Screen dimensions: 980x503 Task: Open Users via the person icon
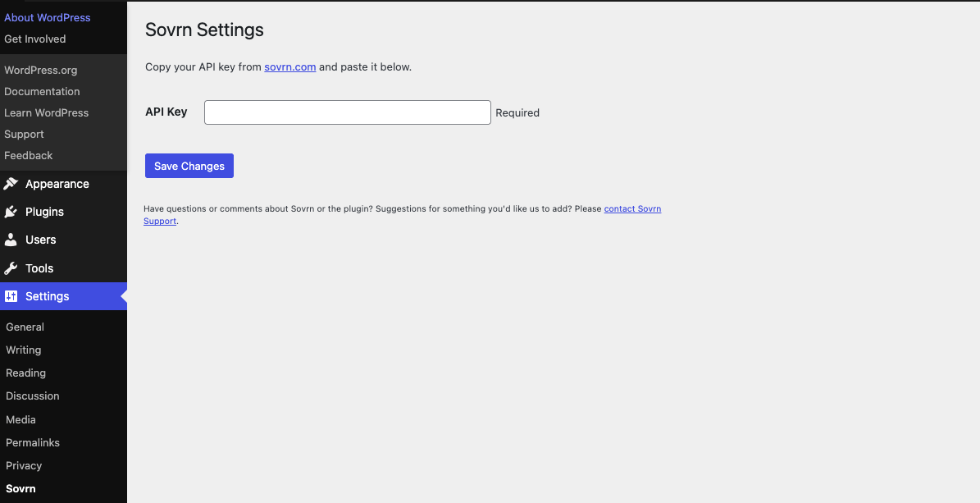[11, 239]
